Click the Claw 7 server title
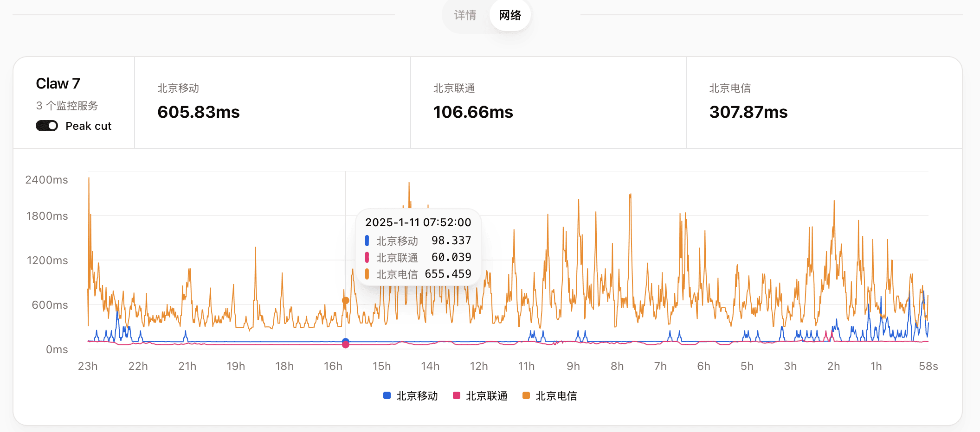The width and height of the screenshot is (980, 432). pos(58,83)
